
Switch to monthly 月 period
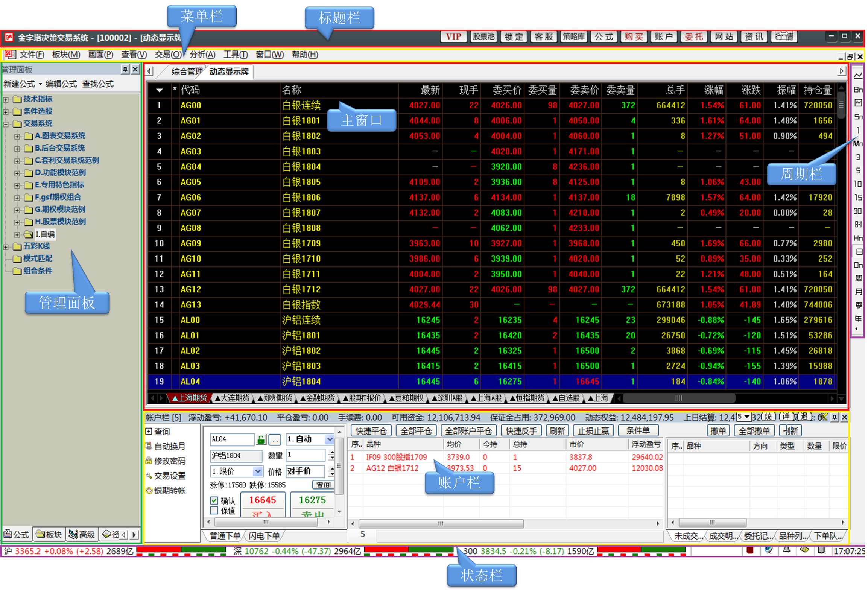tap(858, 292)
